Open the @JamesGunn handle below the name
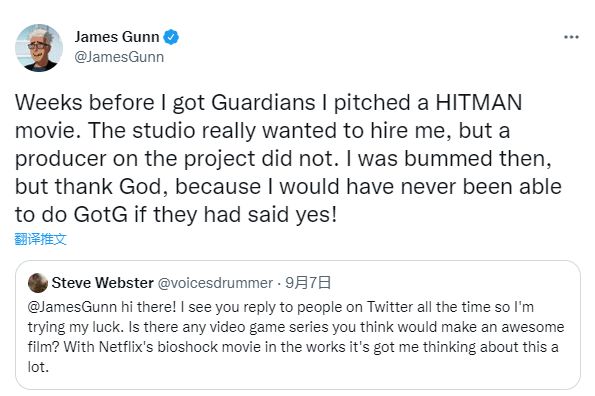The image size is (595, 396). coord(119,57)
